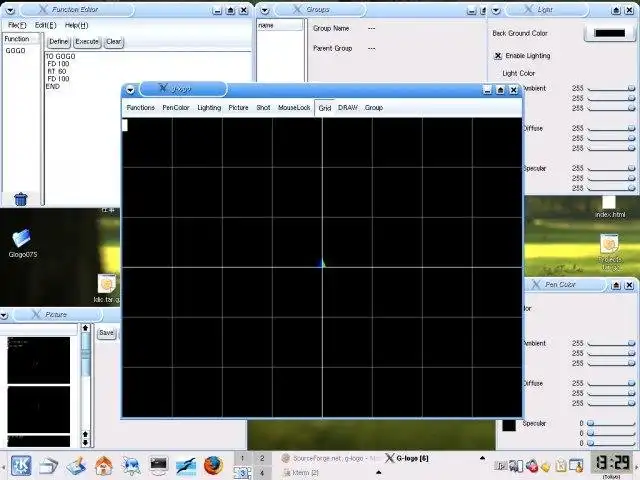Open Picture window title-bar menu dropdown
Image resolution: width=640 pixels, height=480 pixels.
pos(4,315)
